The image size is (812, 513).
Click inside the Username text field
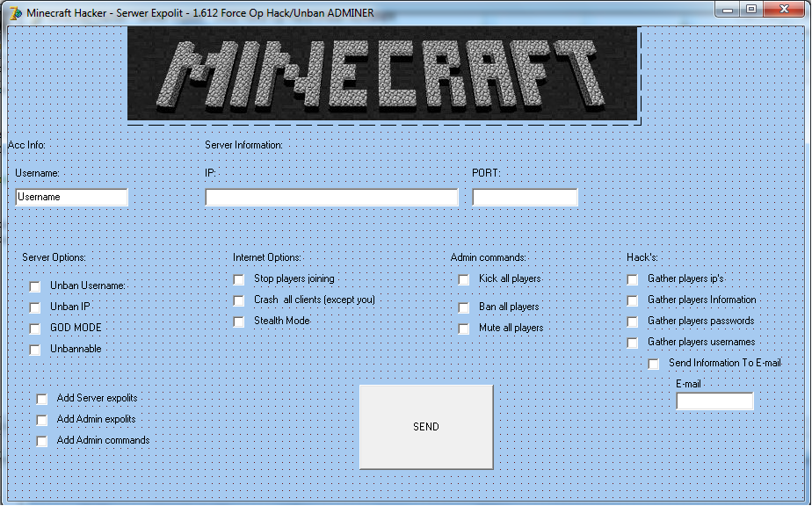click(x=70, y=197)
